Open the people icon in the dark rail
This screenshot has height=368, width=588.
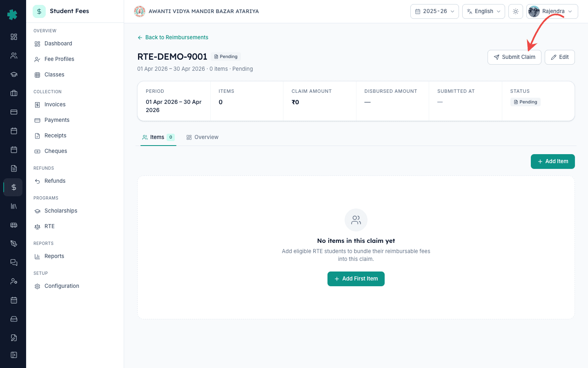point(14,56)
